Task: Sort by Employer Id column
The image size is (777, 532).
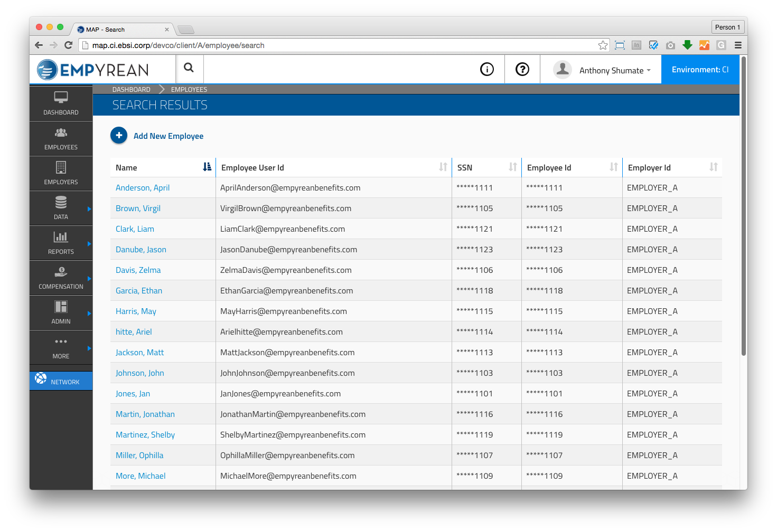Action: point(714,167)
